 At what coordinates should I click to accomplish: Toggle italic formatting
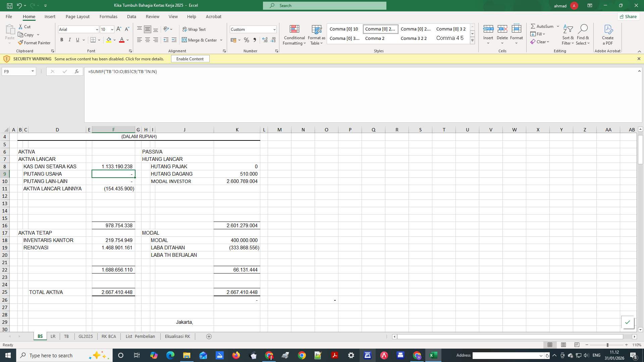(x=69, y=40)
